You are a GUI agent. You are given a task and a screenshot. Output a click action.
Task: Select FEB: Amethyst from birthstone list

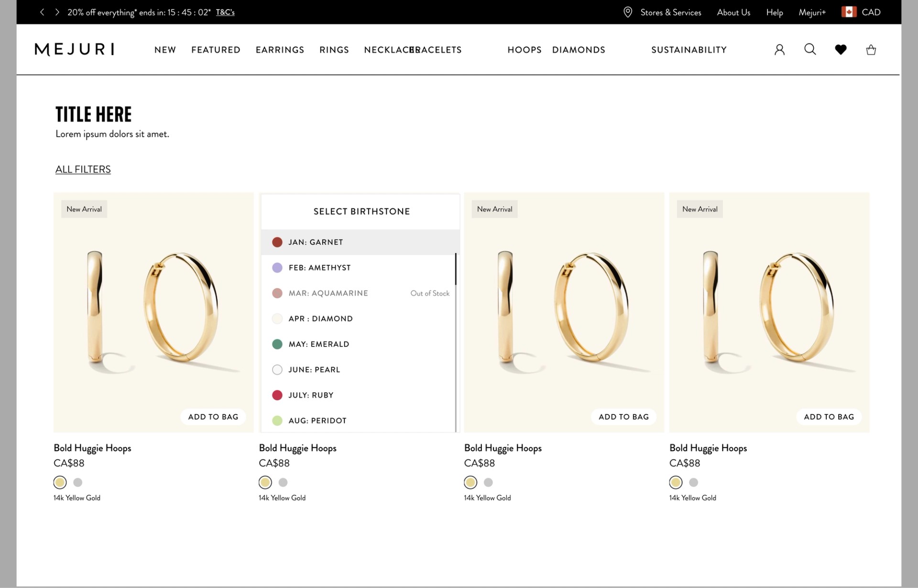pos(319,268)
